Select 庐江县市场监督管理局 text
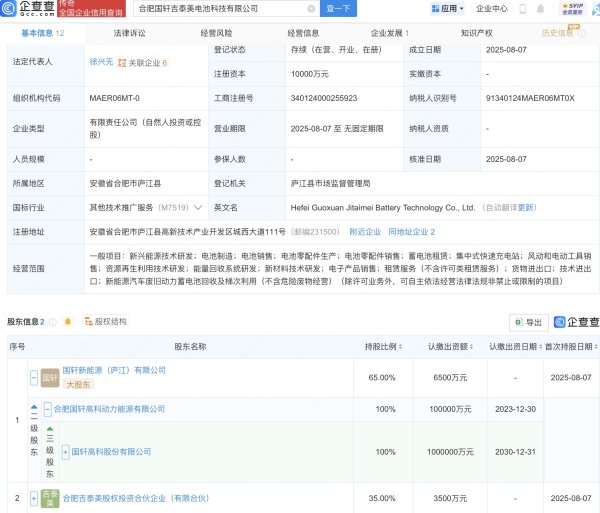Screen dimensions: 600x513 [x=330, y=184]
